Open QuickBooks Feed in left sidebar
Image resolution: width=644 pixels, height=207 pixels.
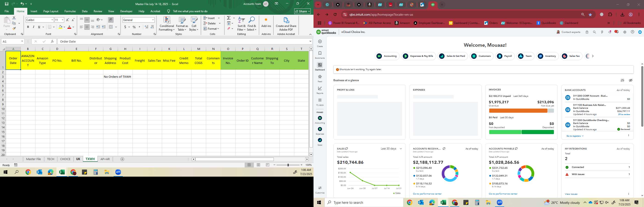pyautogui.click(x=320, y=78)
